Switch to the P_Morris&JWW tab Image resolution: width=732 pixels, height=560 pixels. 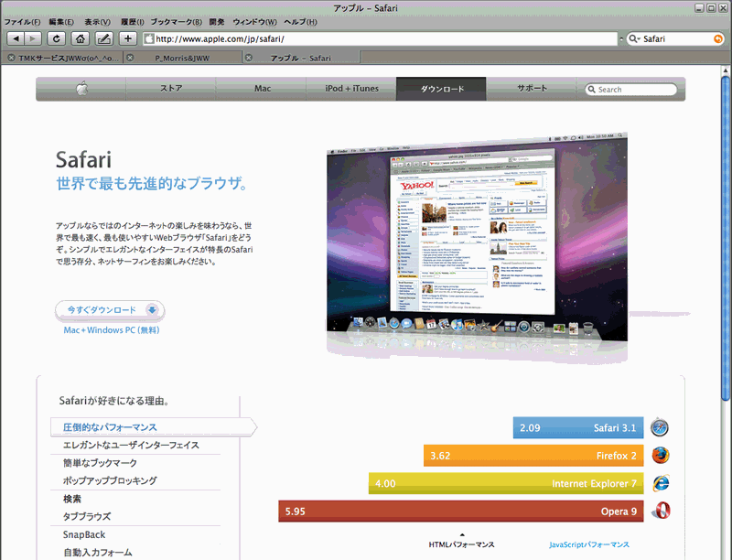pos(182,58)
